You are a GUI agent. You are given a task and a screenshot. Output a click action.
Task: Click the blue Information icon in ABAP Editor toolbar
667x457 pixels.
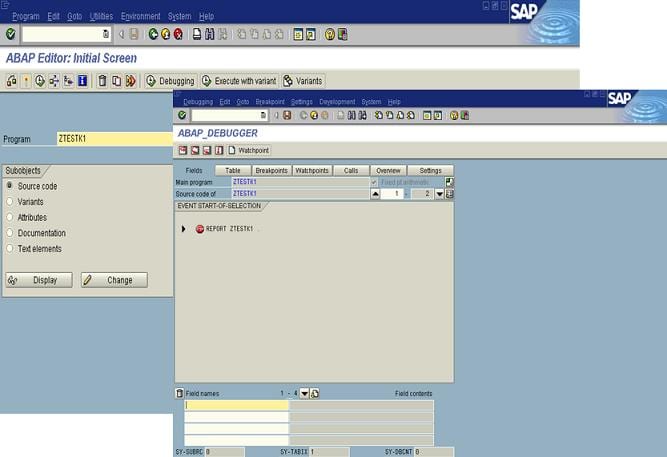(83, 80)
